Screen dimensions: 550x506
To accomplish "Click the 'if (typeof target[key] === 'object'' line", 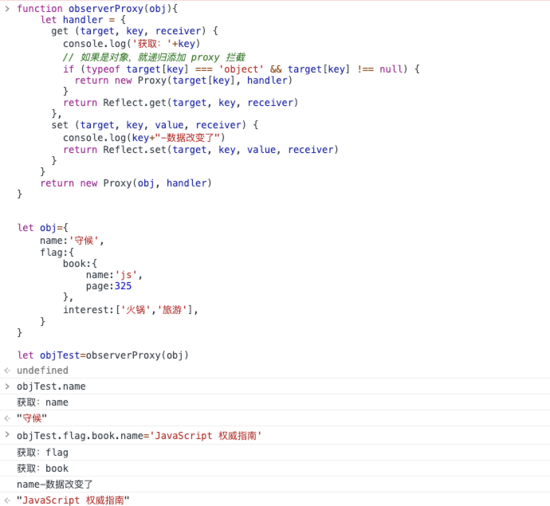I will 241,69.
